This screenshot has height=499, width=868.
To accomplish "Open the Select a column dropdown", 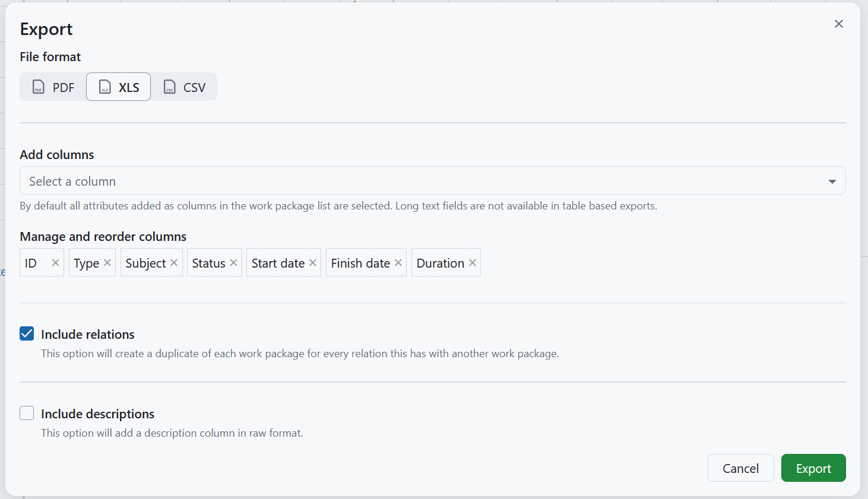I will coord(416,181).
